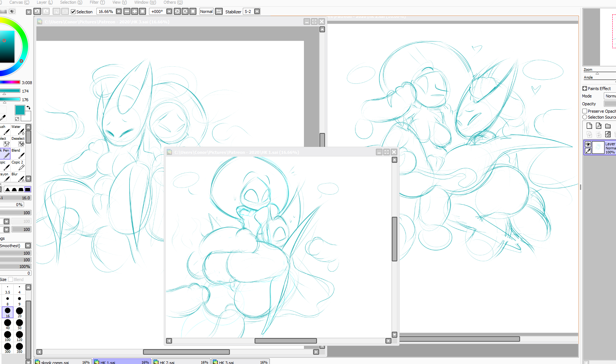
Task: Select the teal foreground color swatch
Action: 20,110
